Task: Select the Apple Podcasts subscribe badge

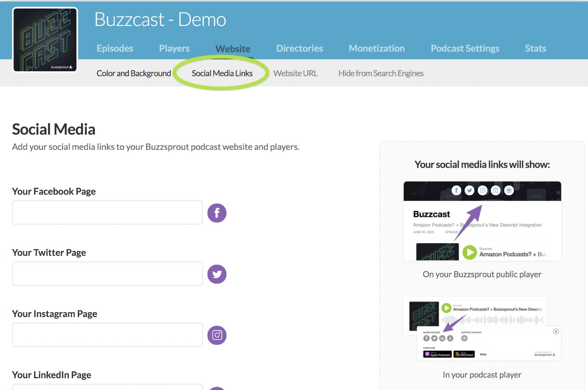Action: [437, 354]
